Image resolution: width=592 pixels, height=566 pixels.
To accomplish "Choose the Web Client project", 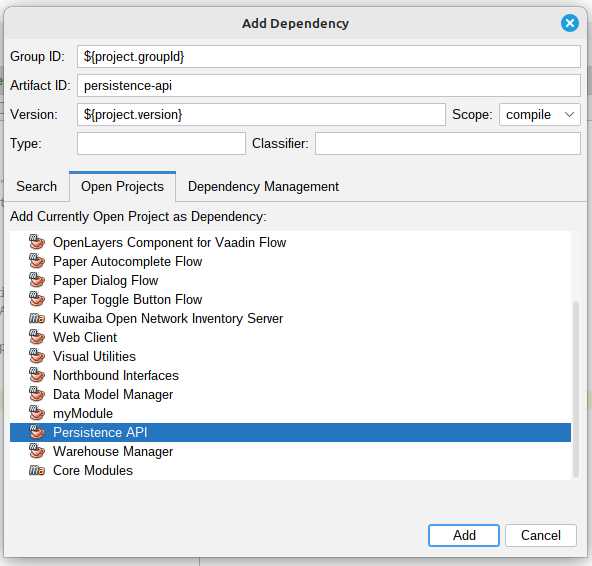I will pos(290,337).
